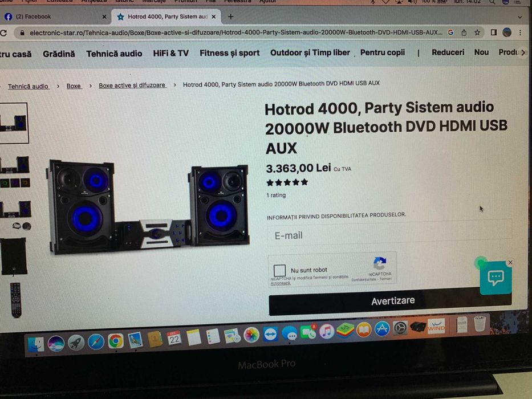Image resolution: width=532 pixels, height=399 pixels.
Task: Open Chrome's three-dot menu
Action: pos(520,32)
